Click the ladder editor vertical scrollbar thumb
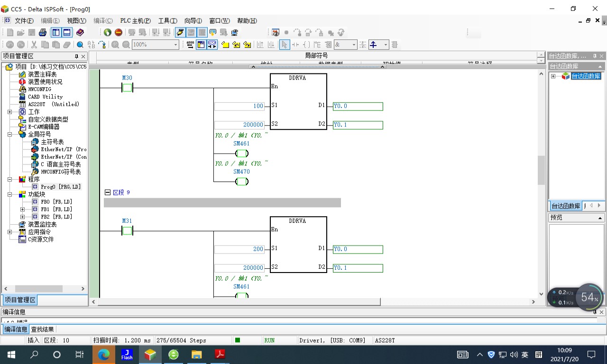Viewport: 607px width, 364px height. coord(541,170)
